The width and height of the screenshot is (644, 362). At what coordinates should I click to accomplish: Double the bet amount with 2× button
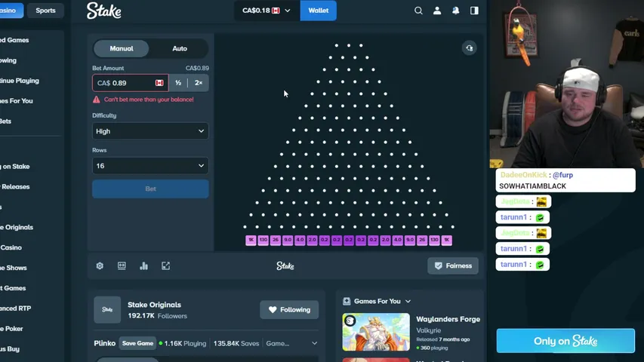pyautogui.click(x=199, y=83)
